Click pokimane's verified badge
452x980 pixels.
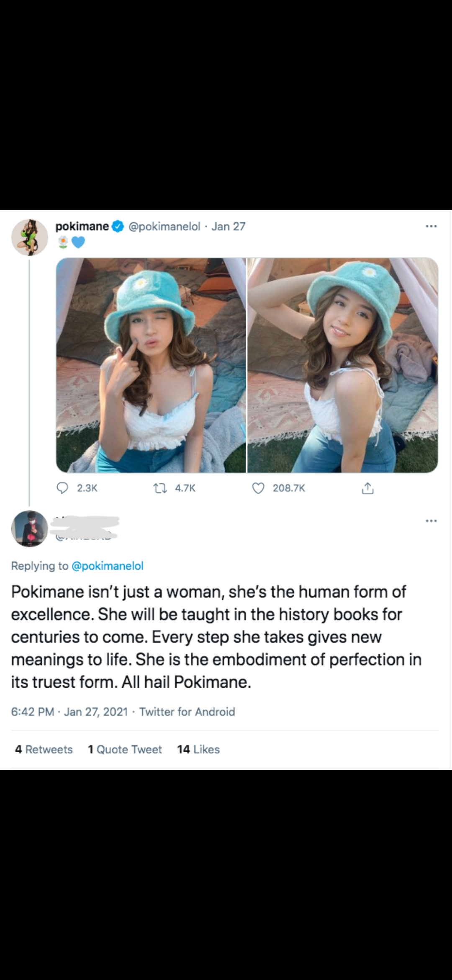[x=118, y=227]
